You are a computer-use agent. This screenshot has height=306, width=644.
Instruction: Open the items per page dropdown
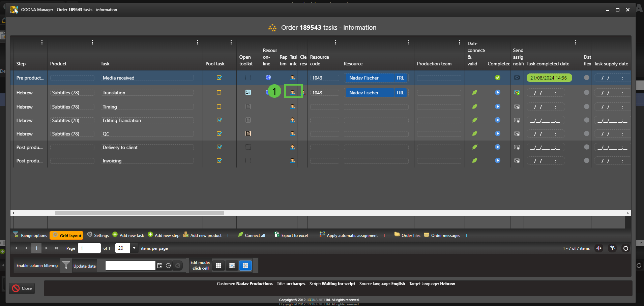[x=134, y=248]
